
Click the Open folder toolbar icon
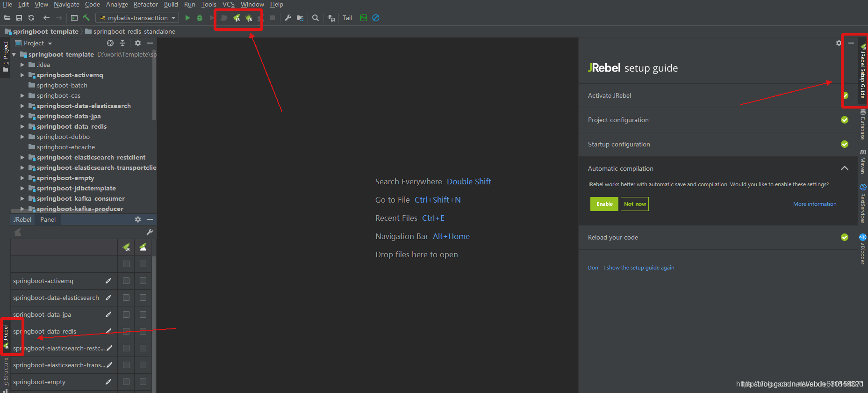(x=7, y=18)
